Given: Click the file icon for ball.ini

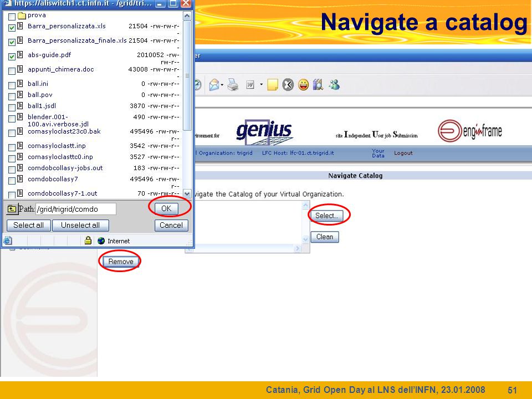Looking at the screenshot, I should [21, 83].
